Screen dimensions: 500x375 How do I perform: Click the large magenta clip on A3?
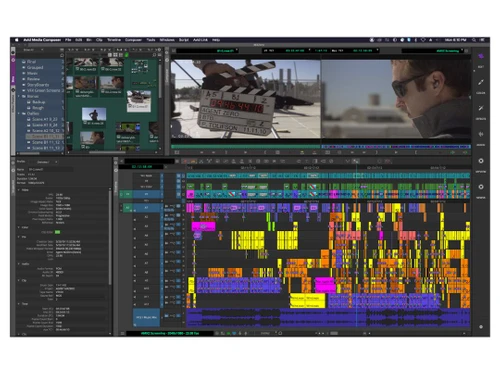[x=203, y=227]
